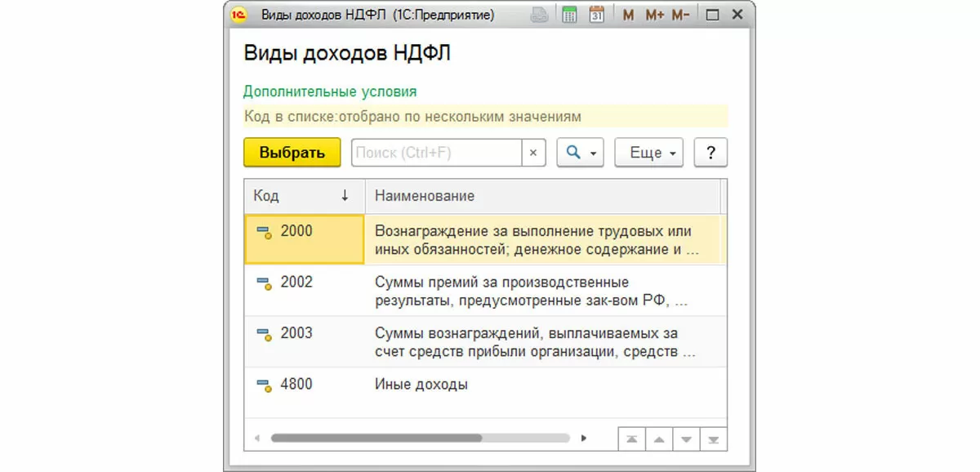
Task: Click name 'Суммы премий за производственные'
Action: pyautogui.click(x=501, y=283)
